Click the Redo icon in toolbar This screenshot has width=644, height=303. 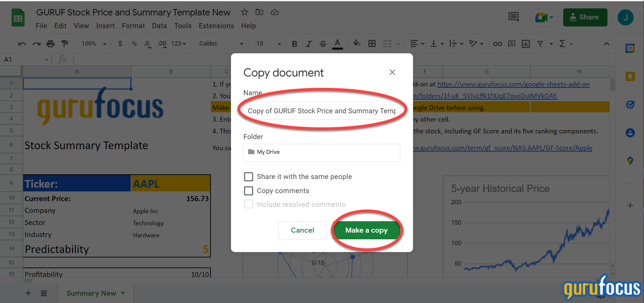[36, 44]
